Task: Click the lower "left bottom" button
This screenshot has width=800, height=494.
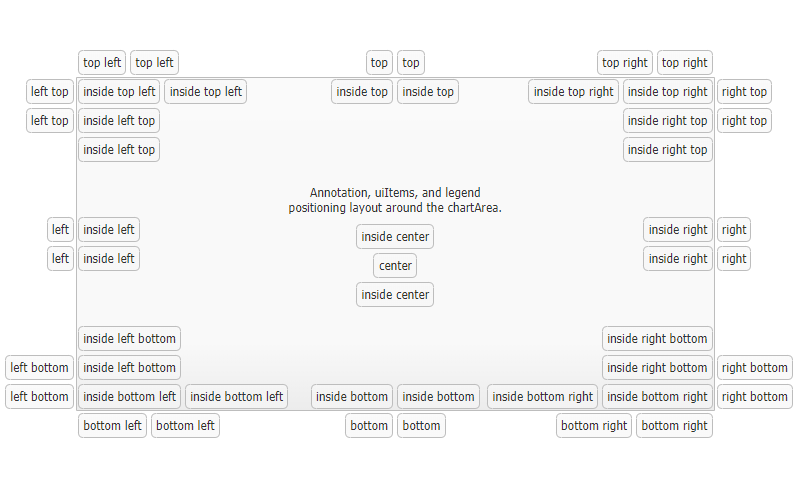Action: click(x=39, y=397)
